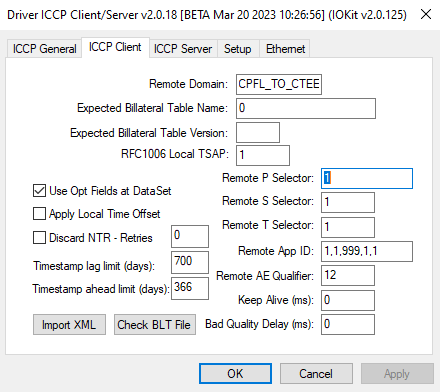440x392 pixels.
Task: Edit the RFC1006 Local TSAP field
Action: pos(263,155)
